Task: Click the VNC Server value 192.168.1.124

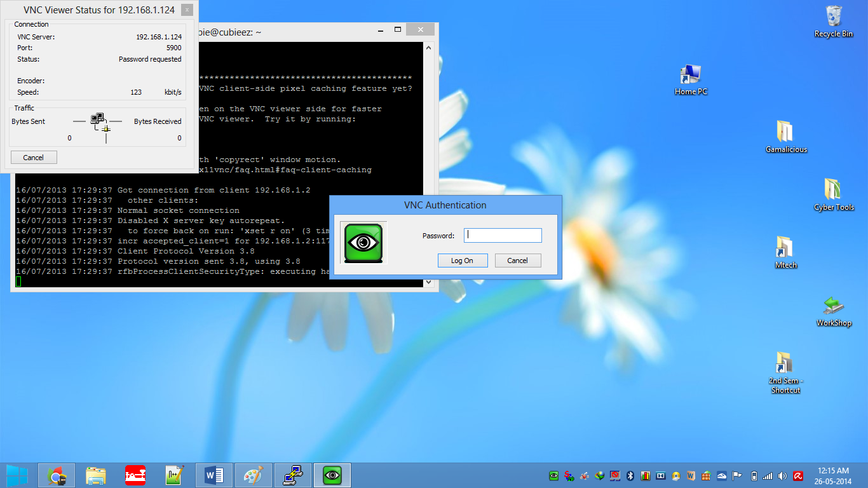Action: (159, 37)
